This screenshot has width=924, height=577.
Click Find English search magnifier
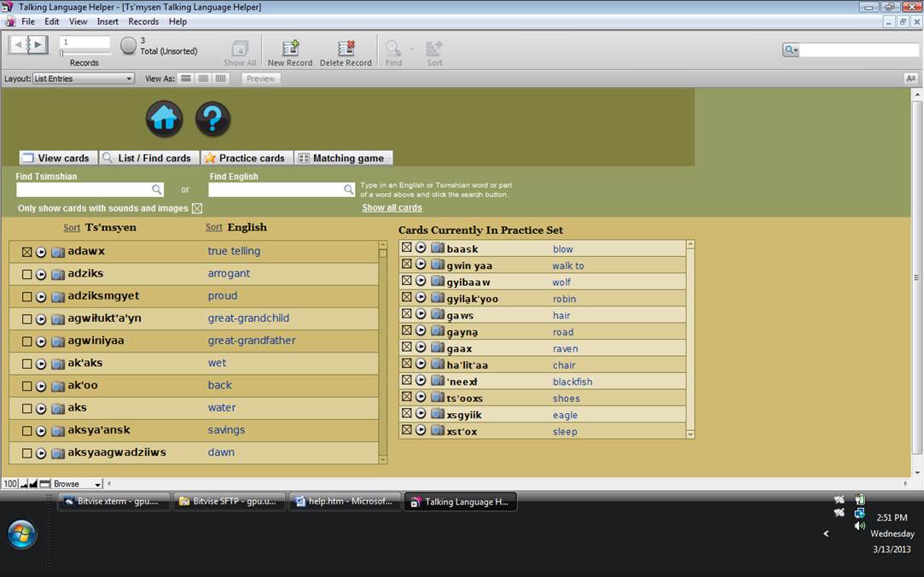click(x=349, y=189)
